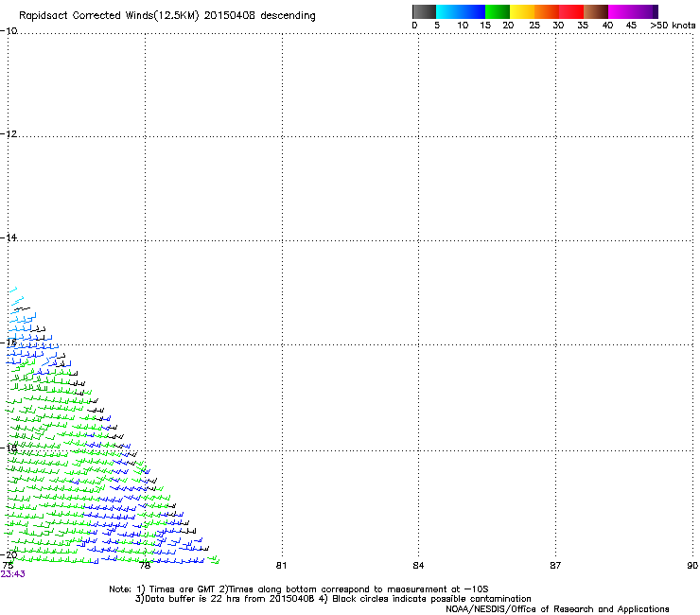The width and height of the screenshot is (700, 615).
Task: Click the '>50 knots' legend label
Action: [x=673, y=26]
